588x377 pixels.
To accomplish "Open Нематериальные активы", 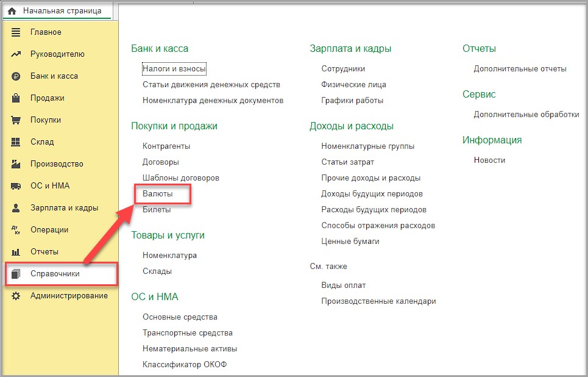I will coord(190,348).
